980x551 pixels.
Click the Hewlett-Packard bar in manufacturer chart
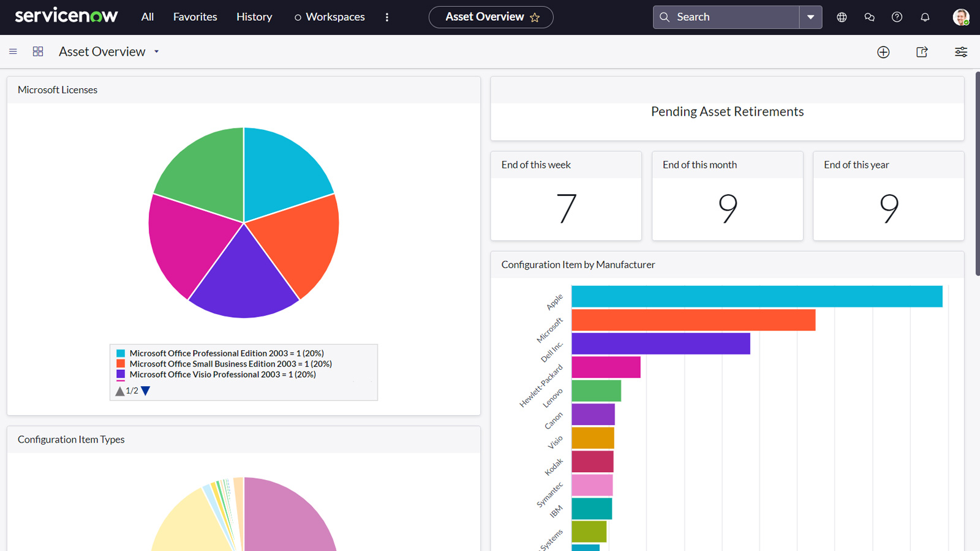click(606, 367)
